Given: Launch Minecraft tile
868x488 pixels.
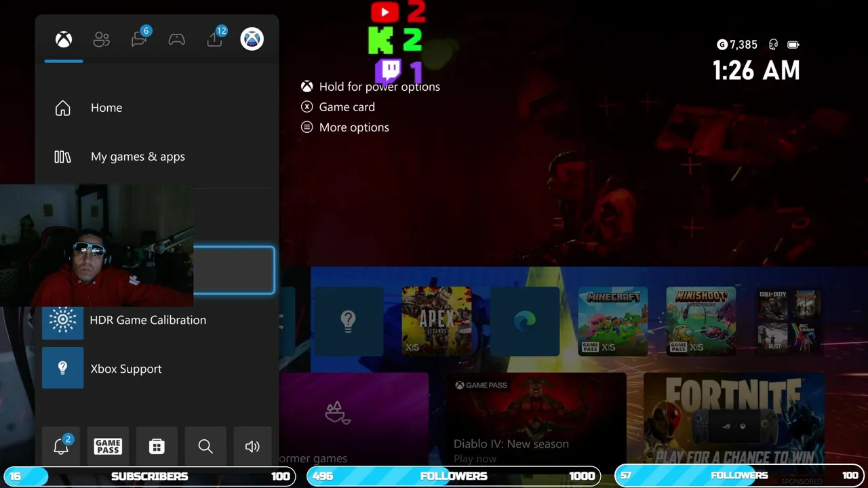Looking at the screenshot, I should 613,321.
